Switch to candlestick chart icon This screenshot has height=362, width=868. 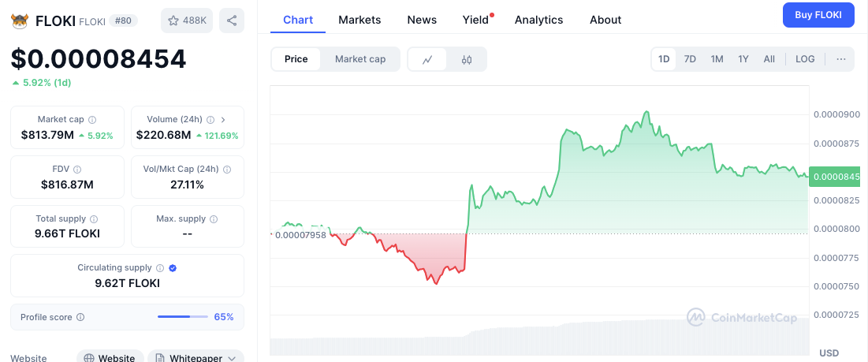(466, 59)
